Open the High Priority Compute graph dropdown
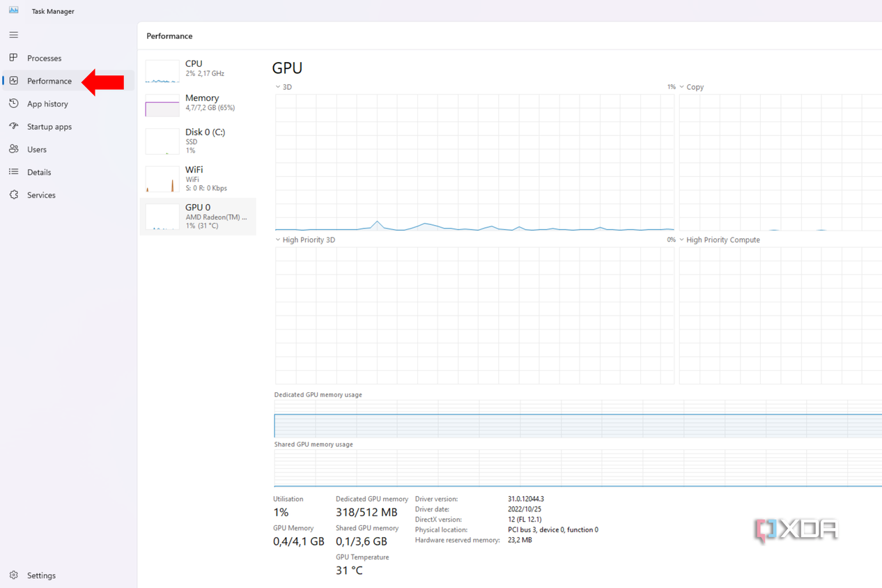This screenshot has height=588, width=882. (x=682, y=240)
